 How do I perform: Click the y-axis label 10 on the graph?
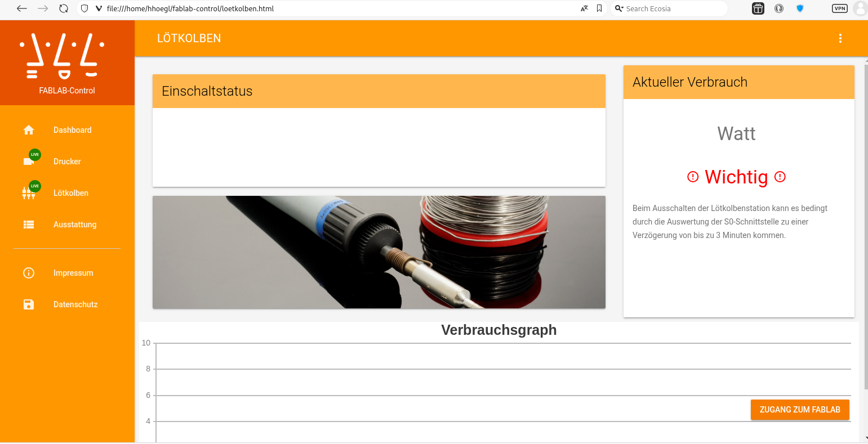point(146,343)
